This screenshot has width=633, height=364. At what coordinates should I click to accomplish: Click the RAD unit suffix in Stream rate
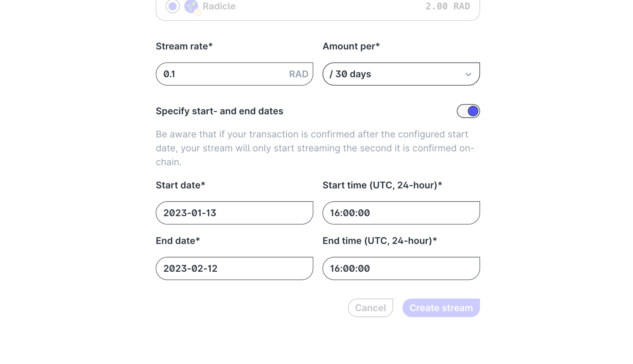coord(299,74)
